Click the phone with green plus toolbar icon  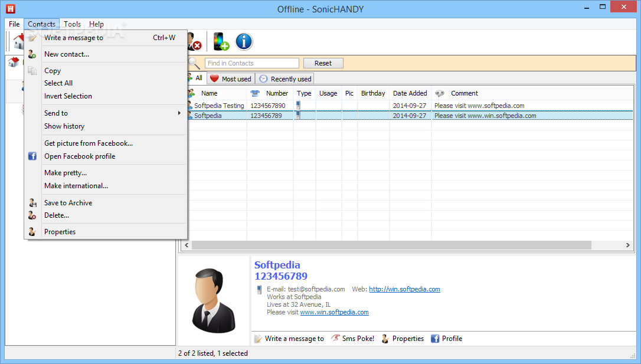click(x=221, y=41)
